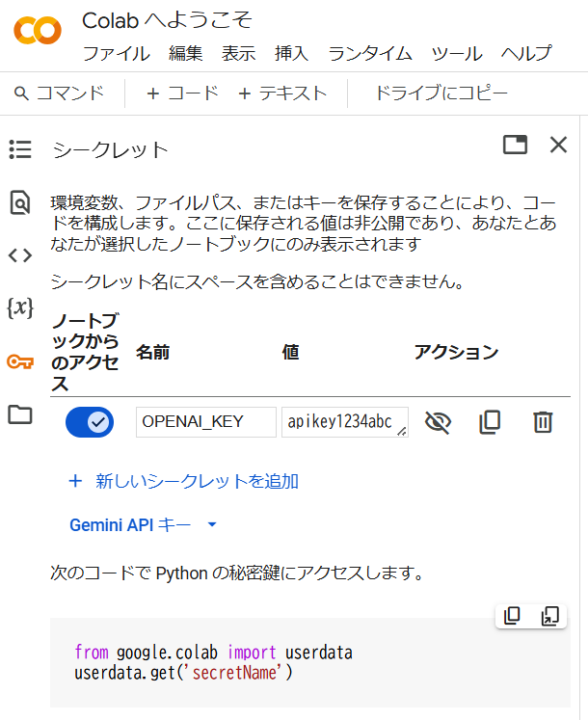The width and height of the screenshot is (588, 720).
Task: Open the 表示 menu
Action: (x=238, y=54)
